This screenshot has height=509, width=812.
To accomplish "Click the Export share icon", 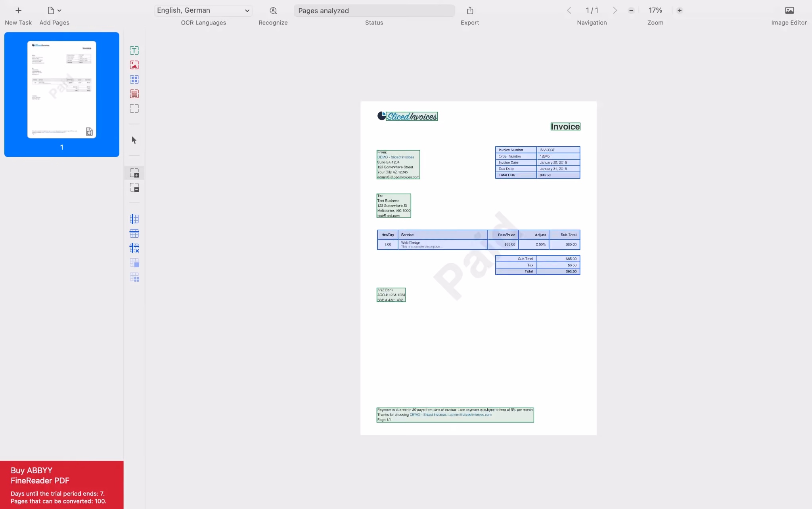I will tap(470, 10).
